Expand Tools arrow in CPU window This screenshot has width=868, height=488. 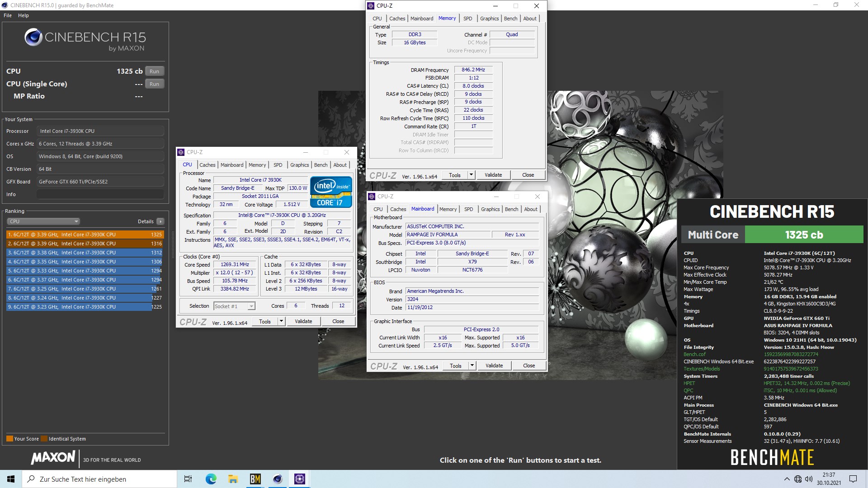click(281, 321)
